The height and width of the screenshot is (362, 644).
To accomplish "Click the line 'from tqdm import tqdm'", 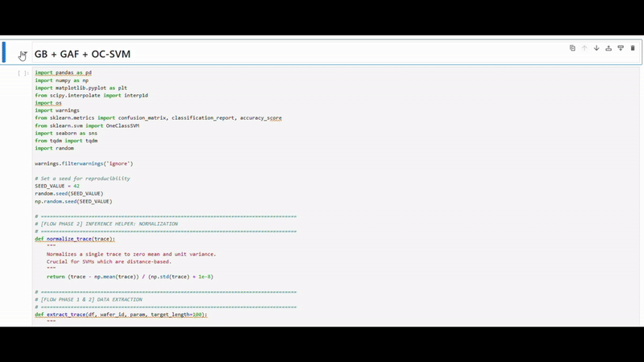I will click(x=66, y=141).
